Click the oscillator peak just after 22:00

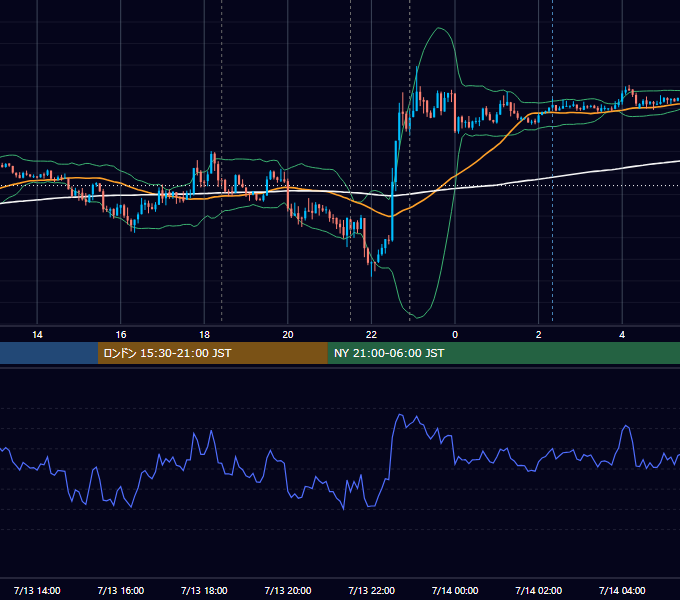click(400, 415)
